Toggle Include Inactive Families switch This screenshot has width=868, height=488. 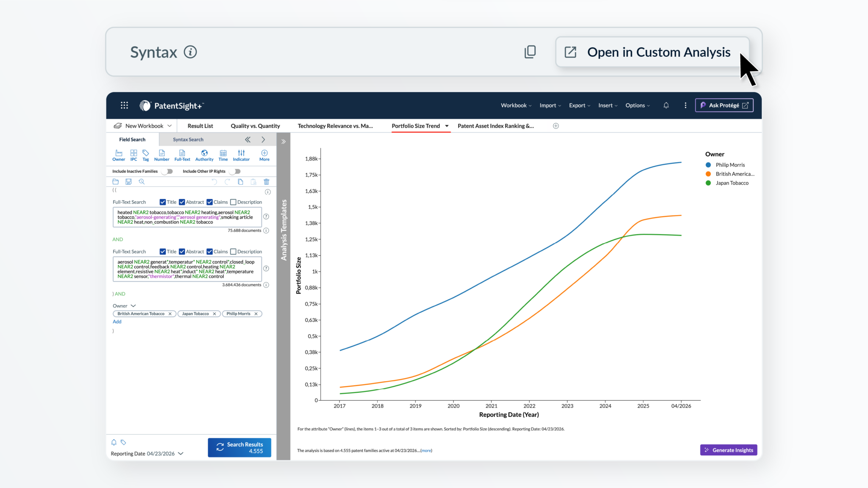pyautogui.click(x=168, y=171)
